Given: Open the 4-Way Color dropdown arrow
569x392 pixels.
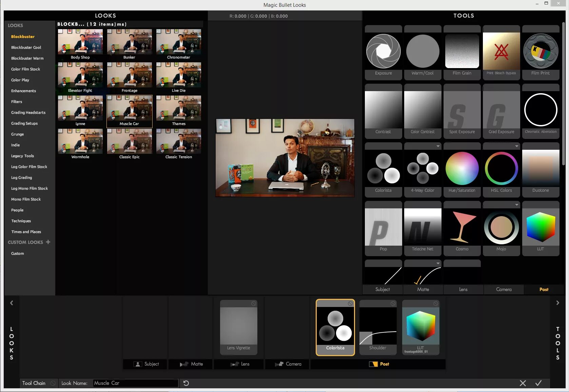Looking at the screenshot, I should pos(438,146).
